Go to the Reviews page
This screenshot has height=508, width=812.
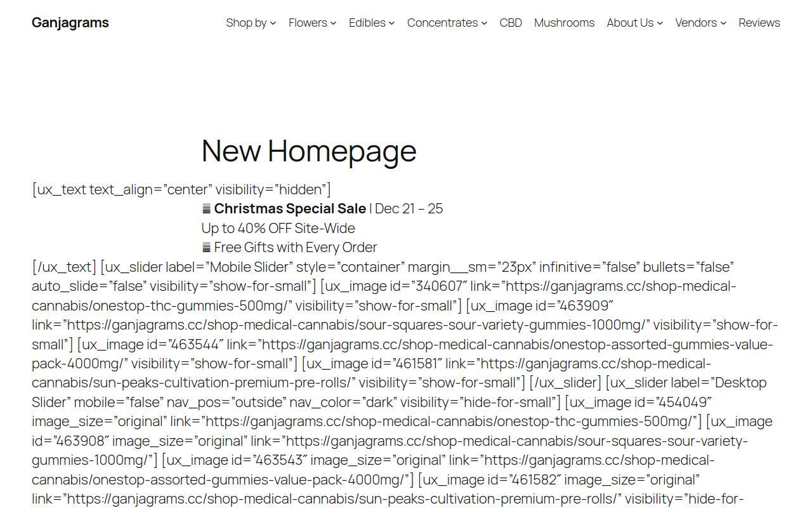[759, 23]
